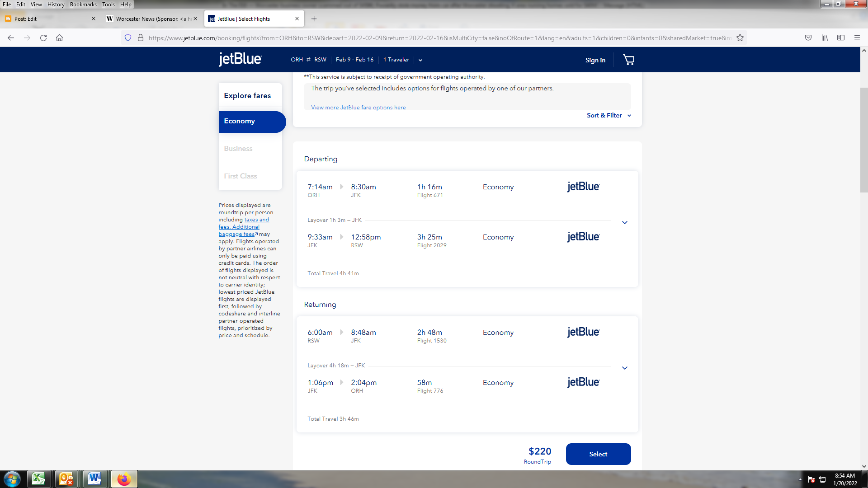
Task: Close the JetBlue Select Flights tab
Action: pos(297,19)
